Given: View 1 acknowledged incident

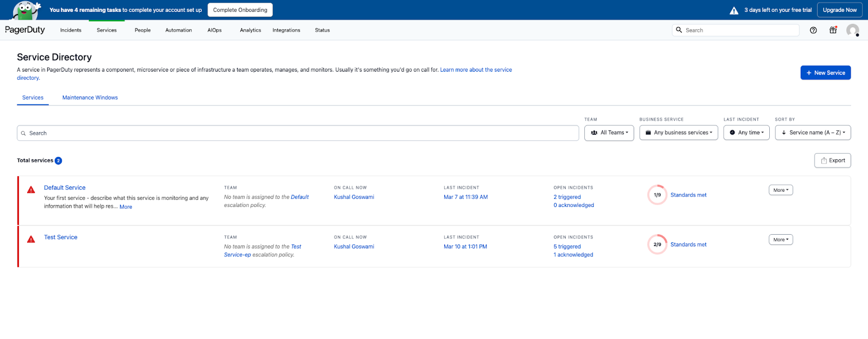Looking at the screenshot, I should point(573,255).
